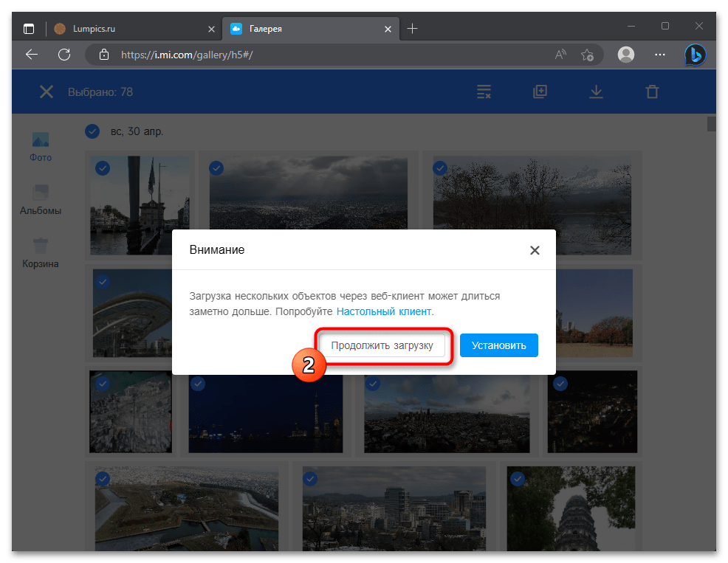Uncheck the pagoda photo checkbox
Image resolution: width=728 pixels, height=563 pixels.
[x=518, y=479]
